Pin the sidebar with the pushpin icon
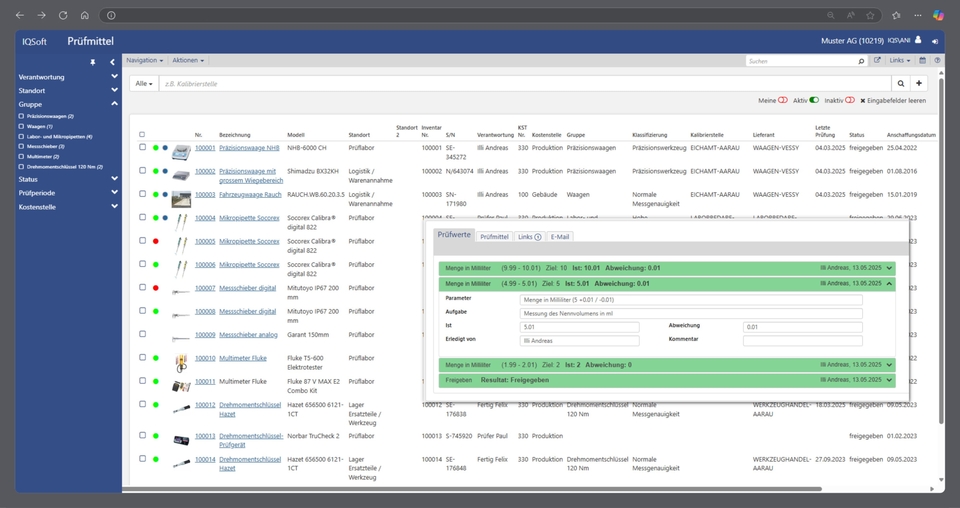 (93, 62)
